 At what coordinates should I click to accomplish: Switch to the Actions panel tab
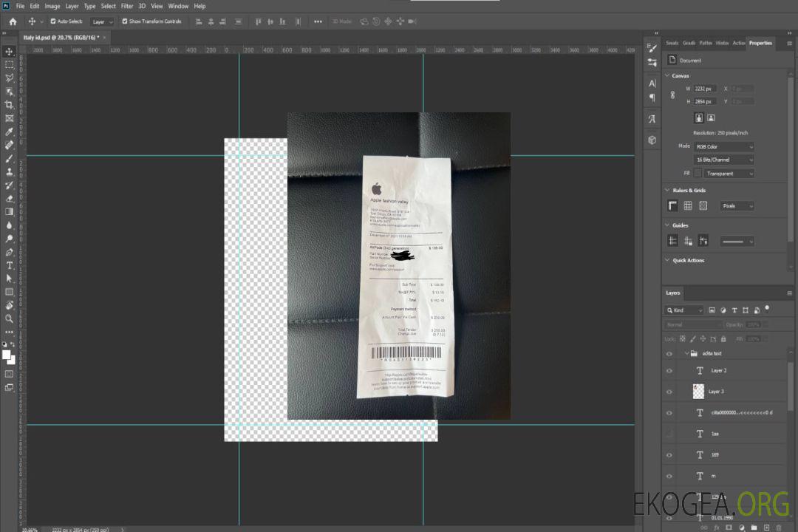tap(738, 43)
